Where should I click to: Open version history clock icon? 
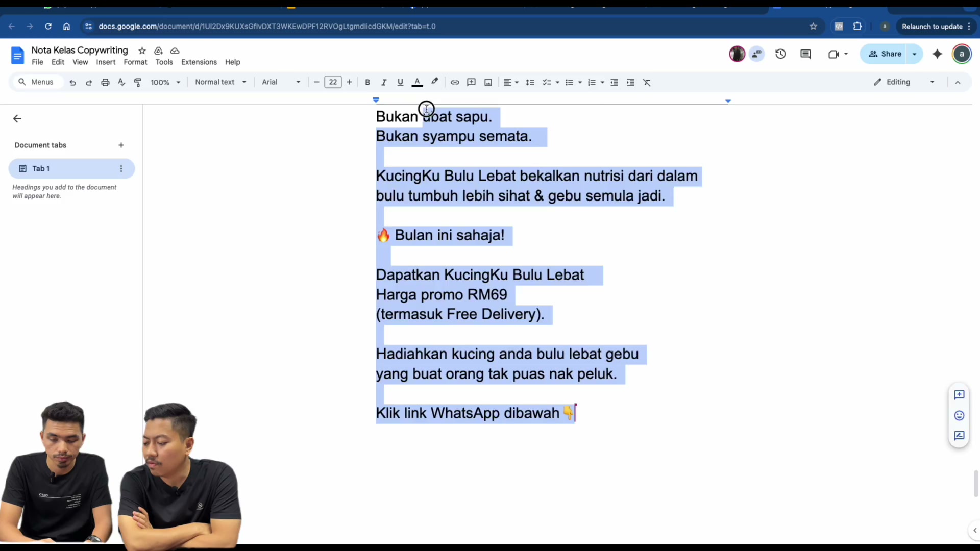click(x=780, y=54)
